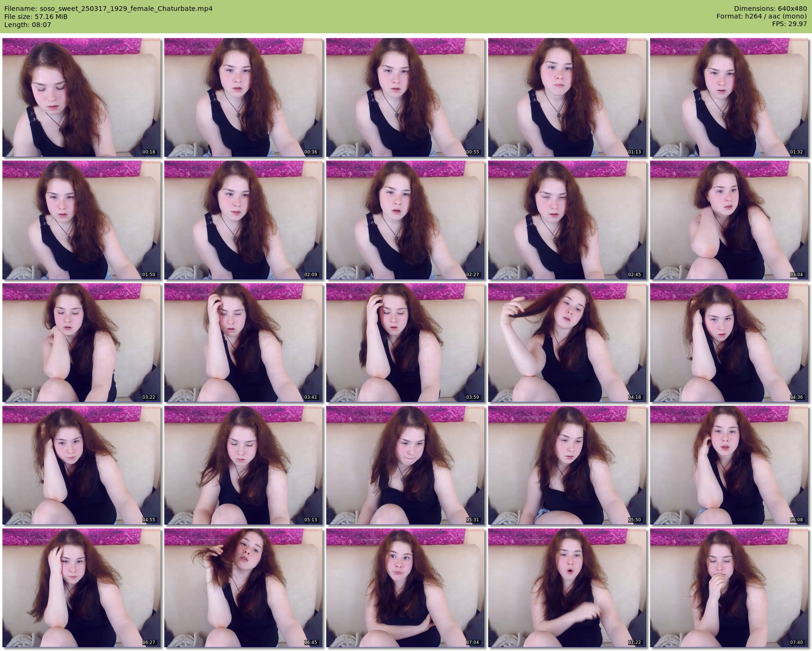
Task: Click the Dimensions 640x480 label
Action: pos(770,9)
